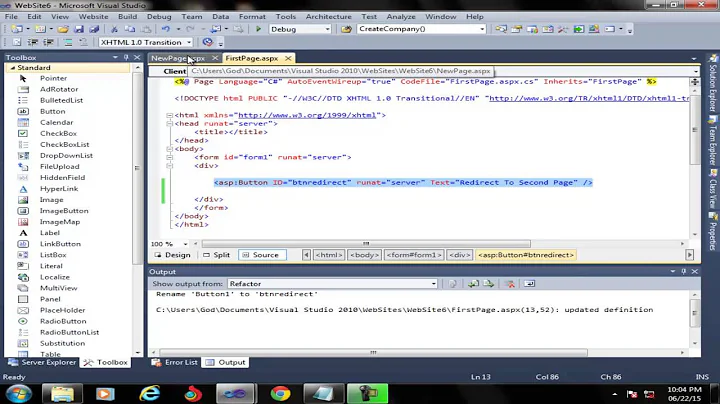Open the Debug configuration dropdown
Screen dimensions: 720x404
click(x=327, y=29)
